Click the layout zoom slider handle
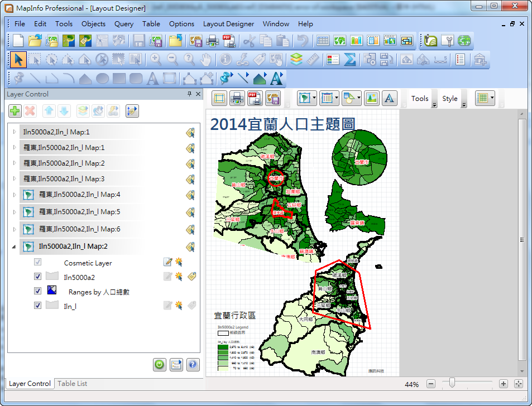This screenshot has height=406, width=532. [x=452, y=383]
